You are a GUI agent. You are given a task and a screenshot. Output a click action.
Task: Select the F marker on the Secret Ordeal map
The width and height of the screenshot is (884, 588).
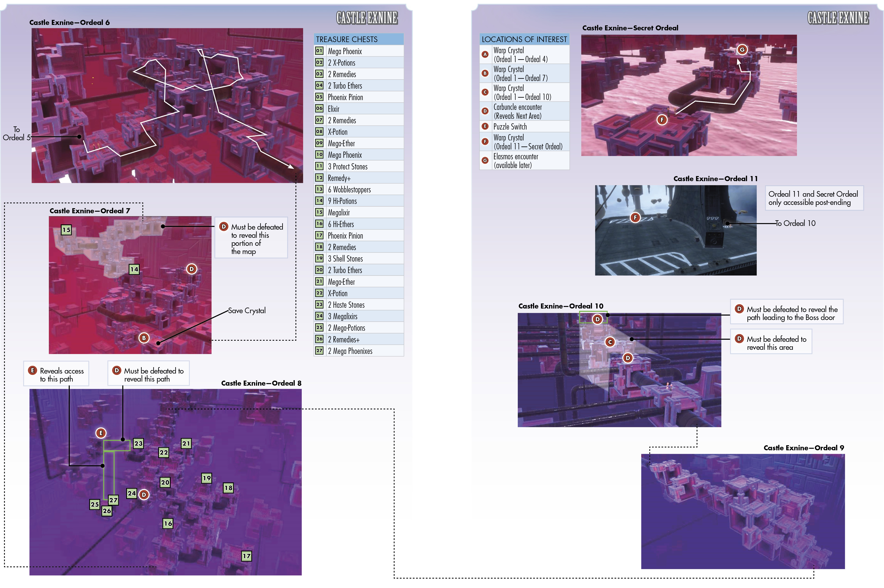click(x=662, y=120)
